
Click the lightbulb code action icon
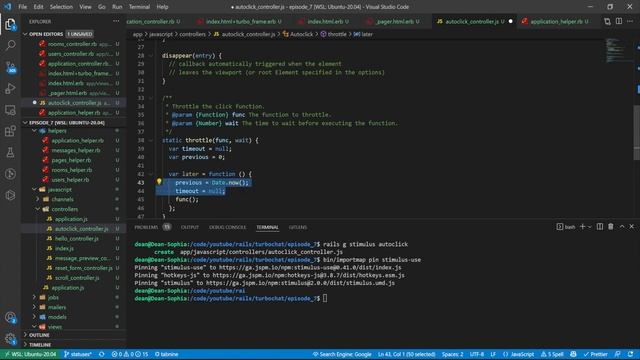[x=159, y=182]
